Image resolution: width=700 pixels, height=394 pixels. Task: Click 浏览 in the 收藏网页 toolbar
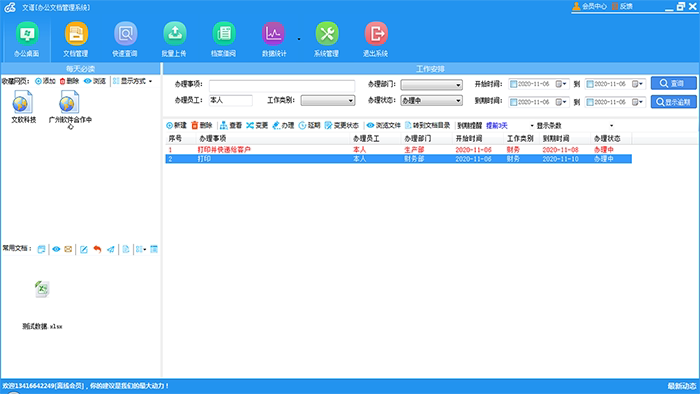[x=95, y=81]
